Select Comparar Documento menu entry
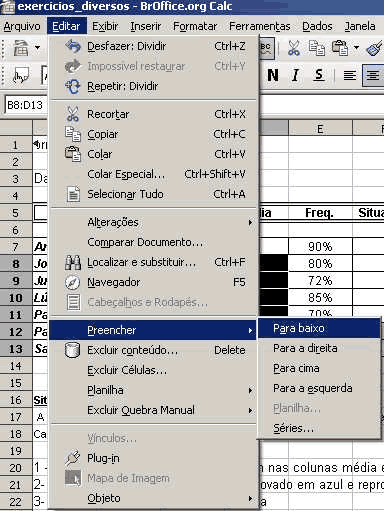384x511 pixels. click(153, 242)
